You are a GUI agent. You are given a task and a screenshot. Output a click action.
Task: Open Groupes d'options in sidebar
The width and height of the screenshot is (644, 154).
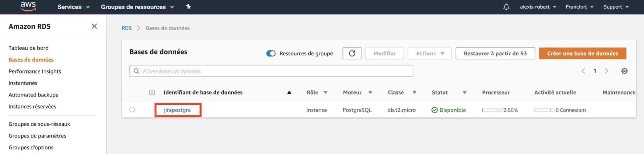(31, 147)
